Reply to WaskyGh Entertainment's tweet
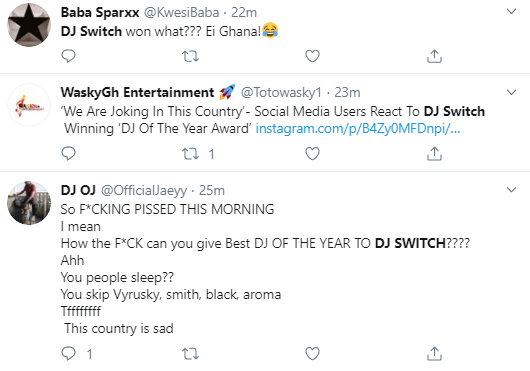 tap(68, 154)
